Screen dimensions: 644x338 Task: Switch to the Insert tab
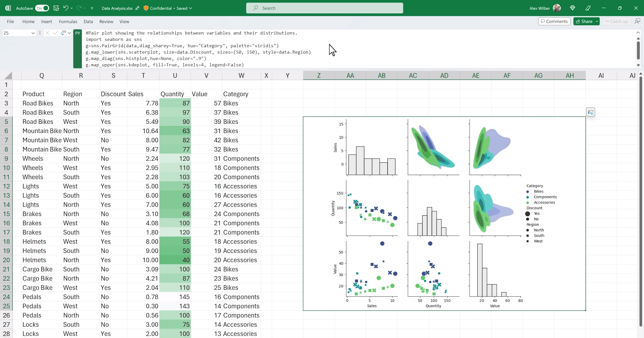coord(47,21)
